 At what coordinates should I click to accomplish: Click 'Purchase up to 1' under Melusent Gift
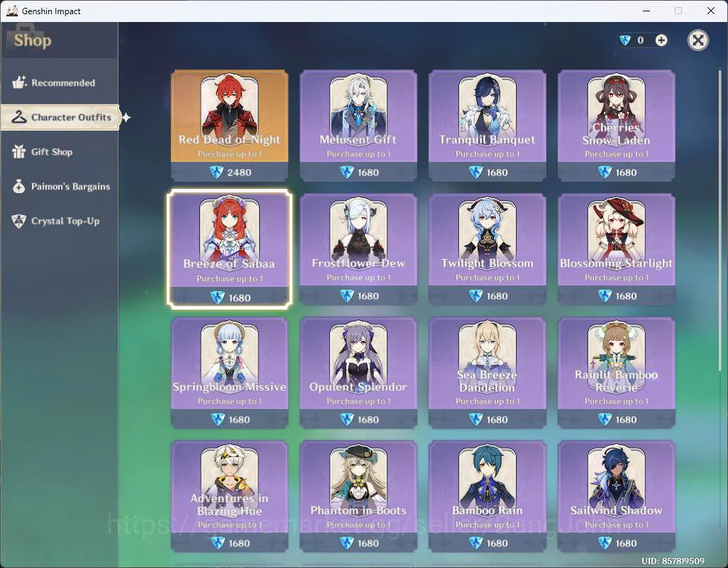pyautogui.click(x=358, y=154)
